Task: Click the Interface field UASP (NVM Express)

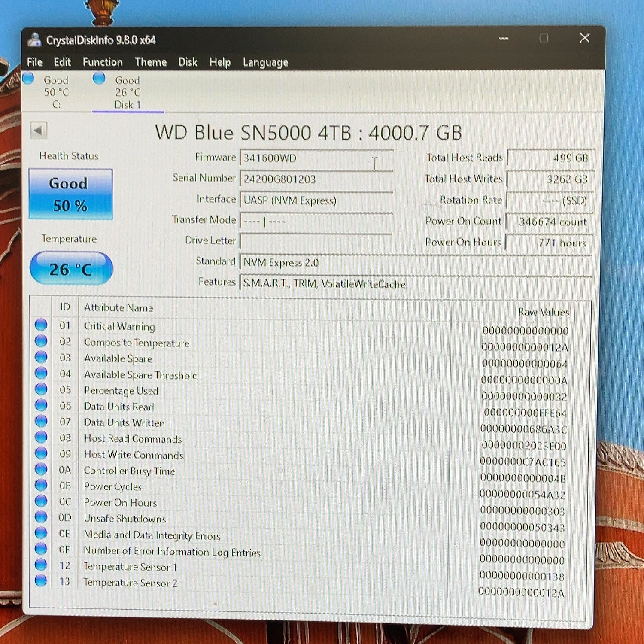Action: tap(316, 200)
